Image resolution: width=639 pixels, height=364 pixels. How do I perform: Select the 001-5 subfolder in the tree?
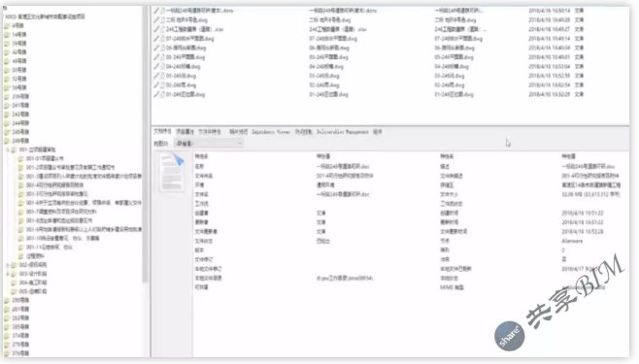pyautogui.click(x=57, y=194)
